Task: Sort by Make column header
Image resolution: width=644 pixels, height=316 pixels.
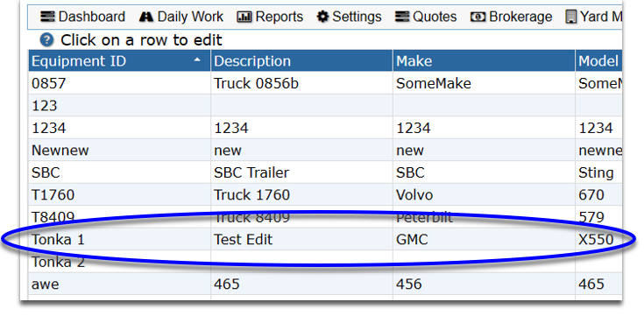Action: click(484, 61)
